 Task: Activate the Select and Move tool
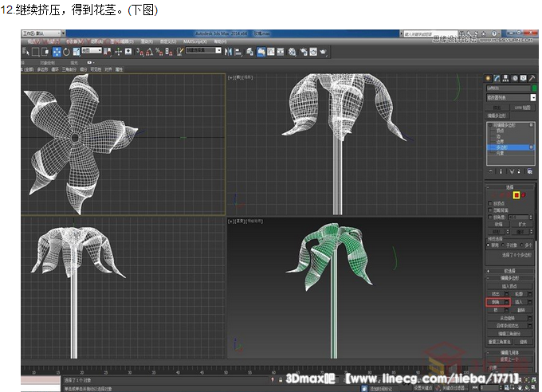coord(57,52)
